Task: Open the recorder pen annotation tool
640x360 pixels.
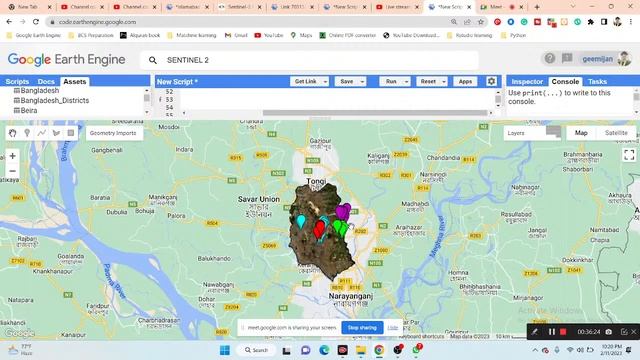Action: click(535, 332)
